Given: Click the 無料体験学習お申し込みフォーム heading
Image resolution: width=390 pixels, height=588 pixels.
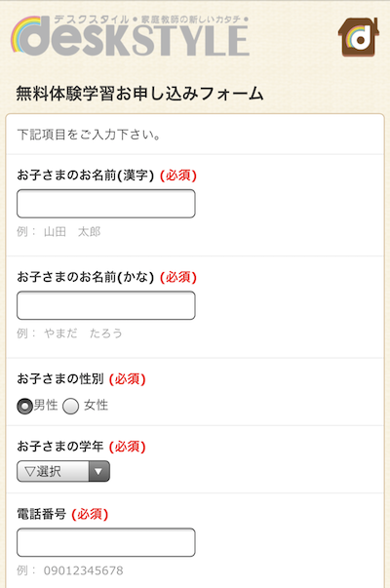Looking at the screenshot, I should [139, 94].
